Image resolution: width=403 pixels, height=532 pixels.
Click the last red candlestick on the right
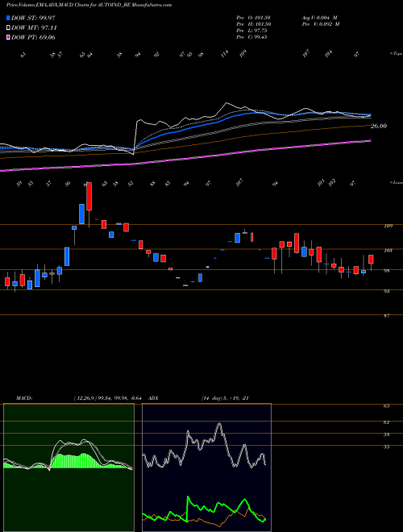(371, 260)
